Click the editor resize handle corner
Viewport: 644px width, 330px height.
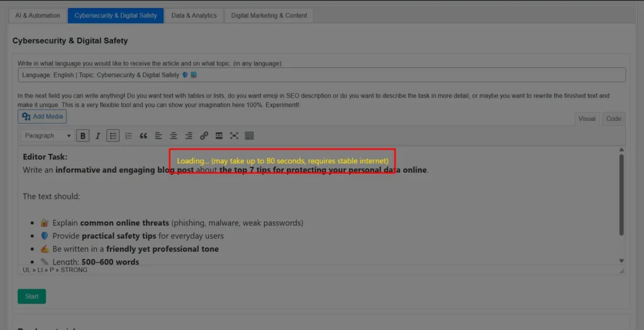(621, 271)
